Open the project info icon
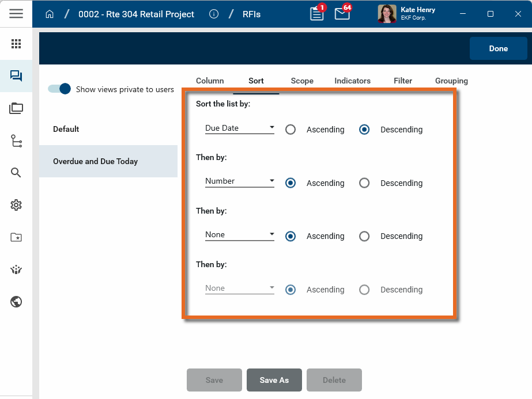Screen dimensions: 532x399 pos(214,14)
